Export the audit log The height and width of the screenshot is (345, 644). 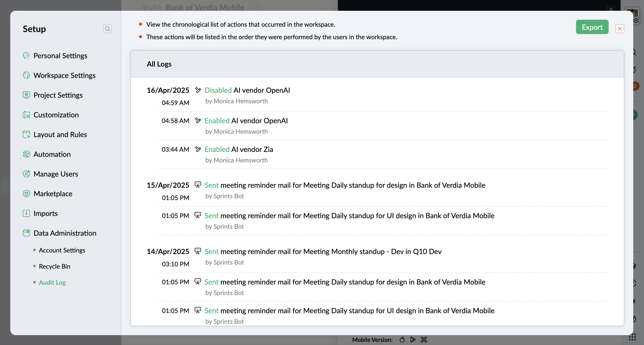point(592,27)
